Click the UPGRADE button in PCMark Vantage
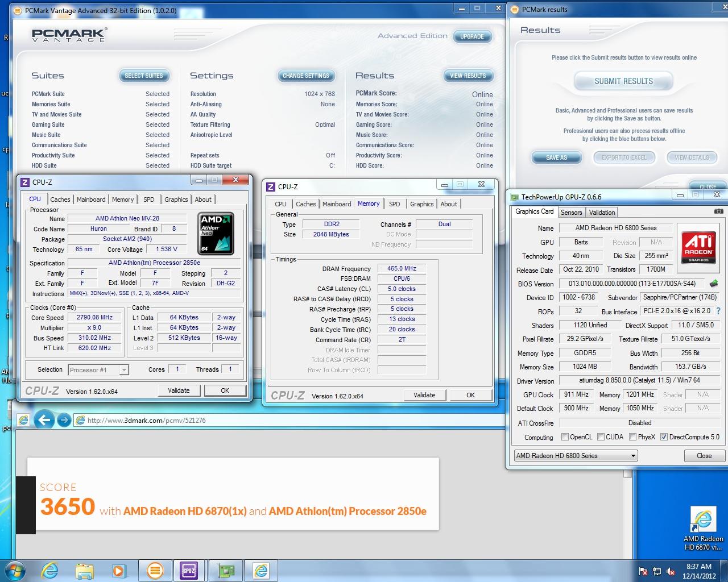 (472, 36)
